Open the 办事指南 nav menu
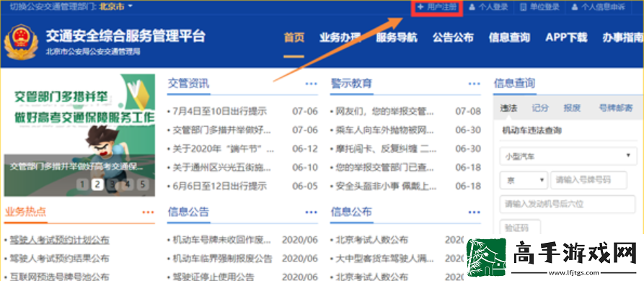This screenshot has height=281, width=644. click(x=623, y=37)
